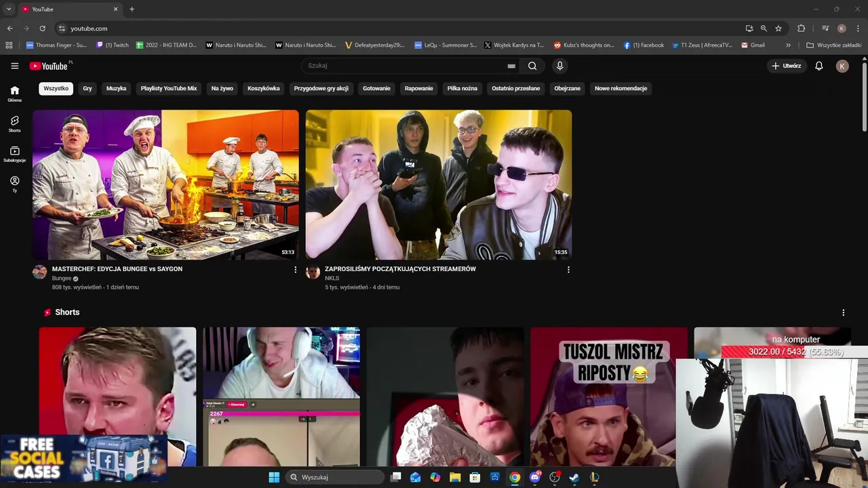This screenshot has width=868, height=488.
Task: Select the Piłka nożna filter chip
Action: pyautogui.click(x=462, y=88)
